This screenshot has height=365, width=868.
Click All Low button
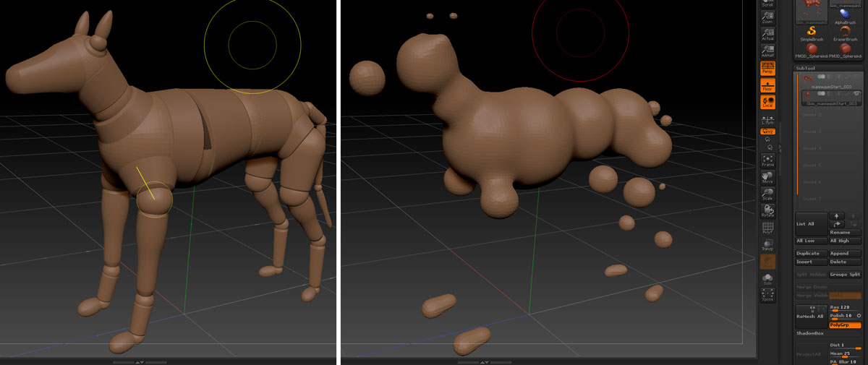(x=812, y=241)
